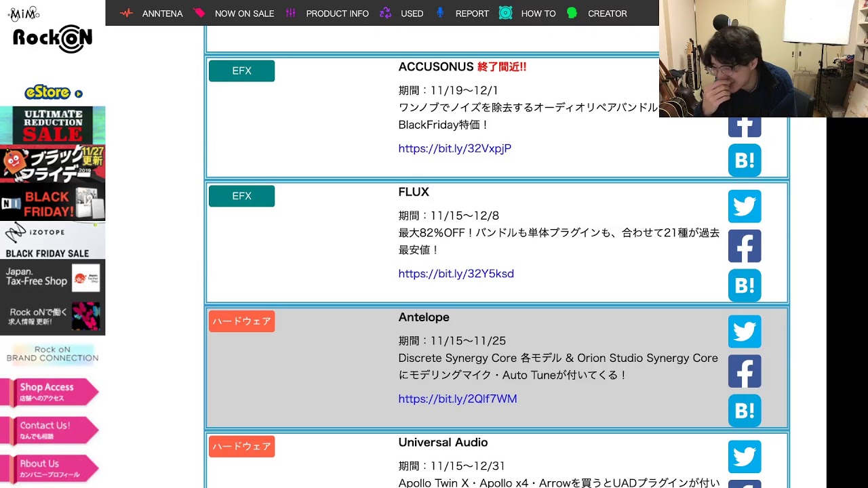Open the iZotope Black Friday Sale banner

(x=52, y=241)
